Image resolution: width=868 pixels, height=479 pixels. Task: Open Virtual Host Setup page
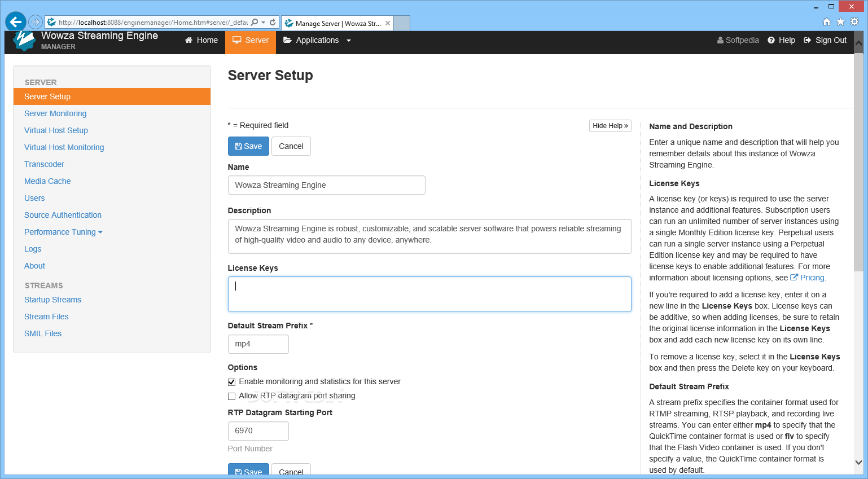pos(56,130)
